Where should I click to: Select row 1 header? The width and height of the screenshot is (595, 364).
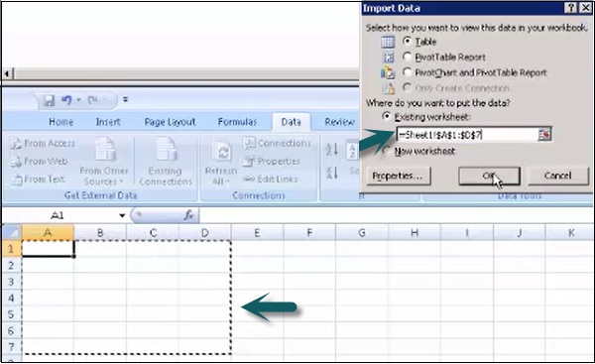pos(12,249)
